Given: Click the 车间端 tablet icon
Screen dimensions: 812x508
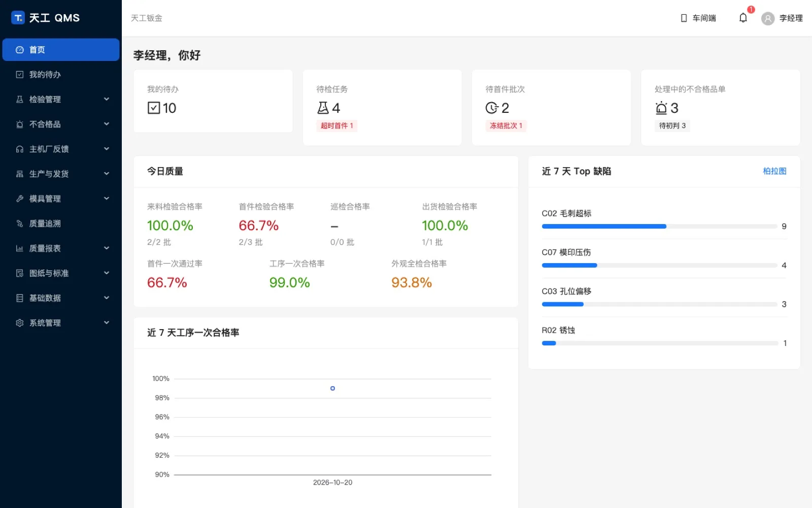Looking at the screenshot, I should click(x=684, y=18).
